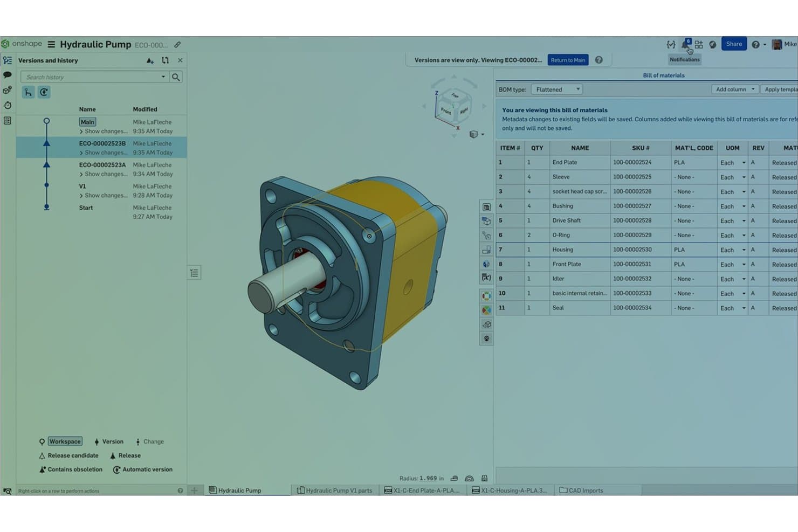798x532 pixels.
Task: Open the colorful cross-circle app icon in right strip
Action: pos(486,310)
